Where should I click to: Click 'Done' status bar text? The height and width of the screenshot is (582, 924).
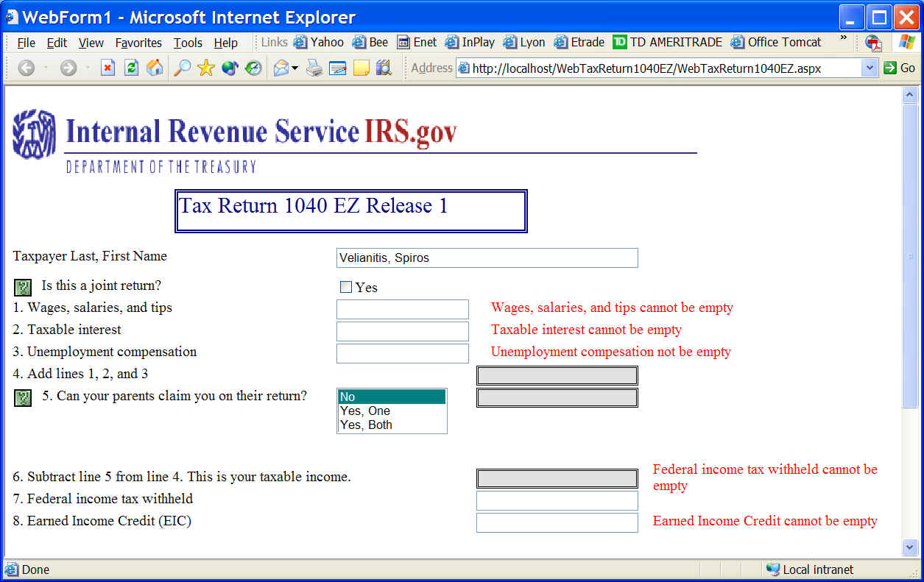point(35,569)
